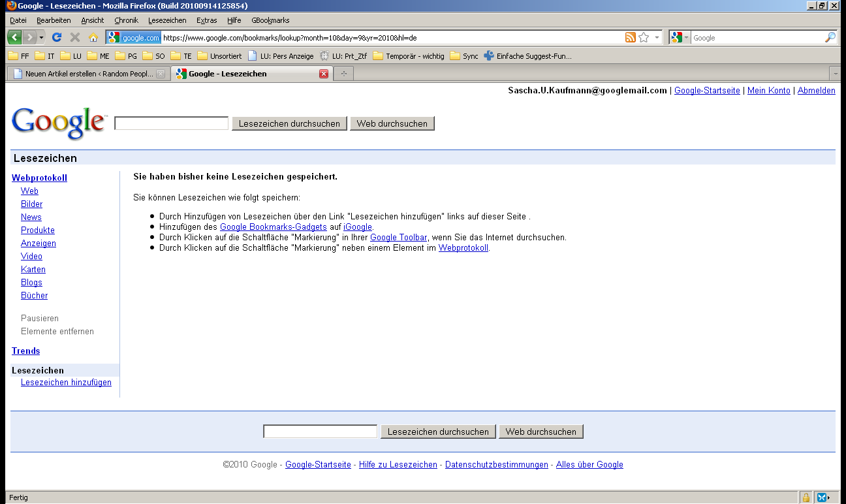
Task: Open the Bearbeiten menu
Action: [x=54, y=20]
